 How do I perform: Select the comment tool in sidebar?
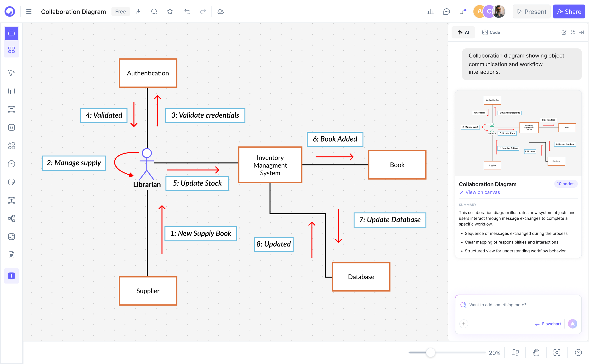pos(11,164)
